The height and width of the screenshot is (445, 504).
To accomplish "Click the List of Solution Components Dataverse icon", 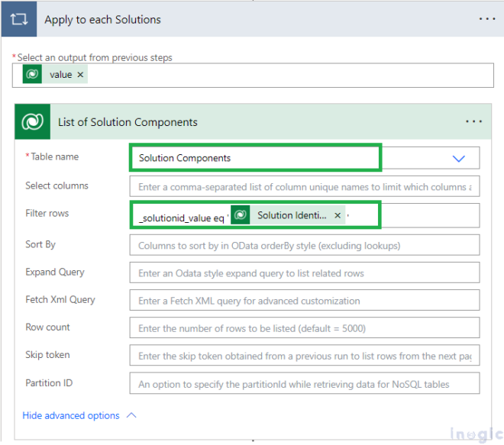I will (32, 122).
